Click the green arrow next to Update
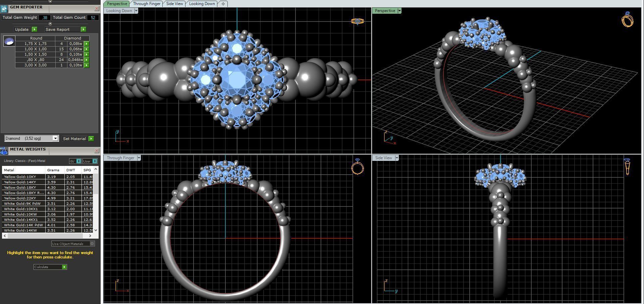The image size is (644, 304). pos(34,29)
